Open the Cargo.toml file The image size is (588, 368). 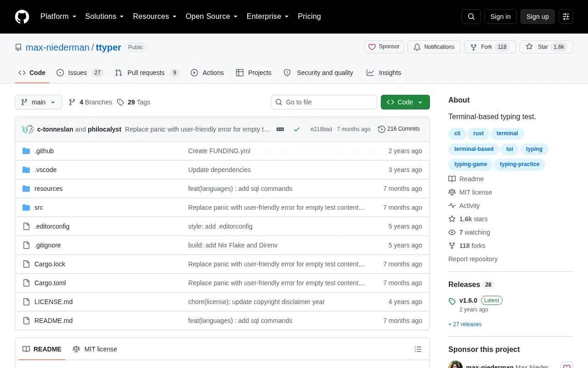(x=50, y=283)
